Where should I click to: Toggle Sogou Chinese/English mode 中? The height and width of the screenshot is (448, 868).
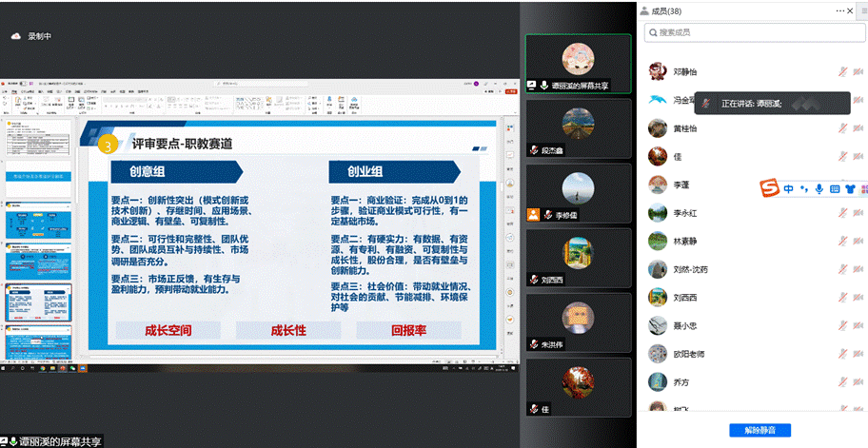point(789,188)
